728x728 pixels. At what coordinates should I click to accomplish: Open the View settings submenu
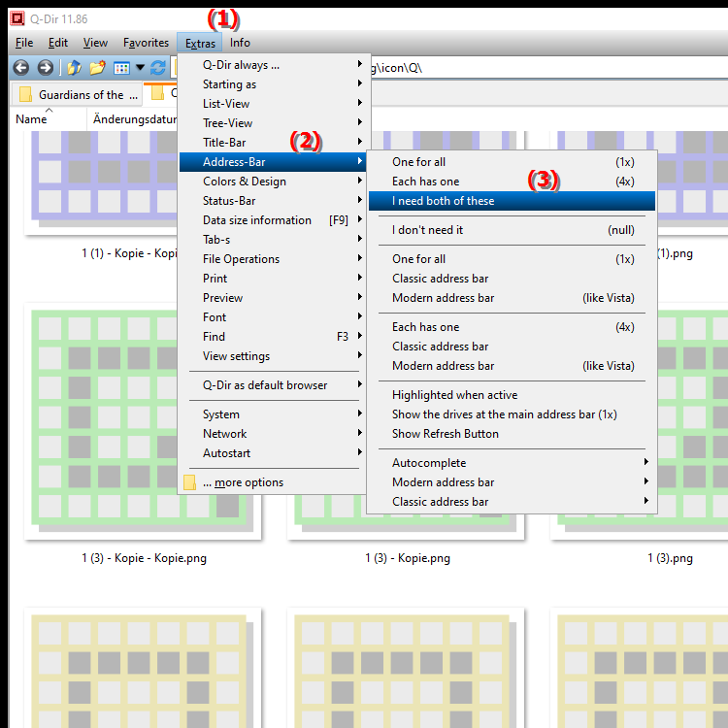(x=273, y=356)
